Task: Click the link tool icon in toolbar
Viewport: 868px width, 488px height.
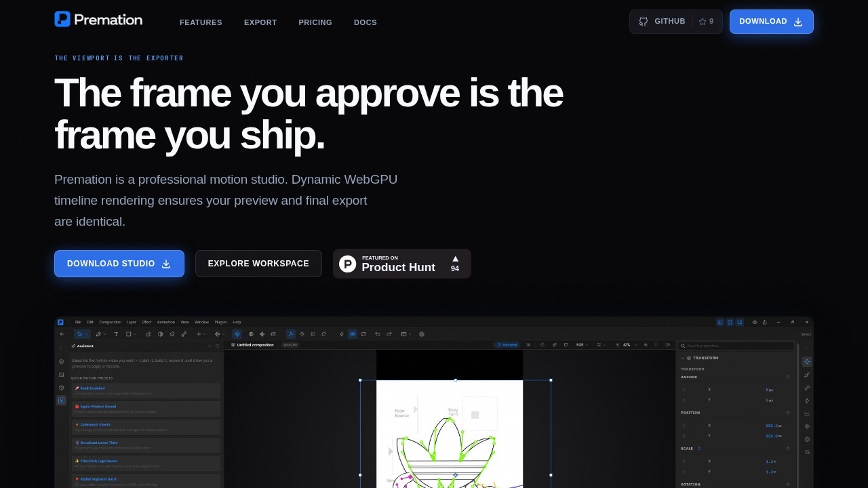Action: 184,334
